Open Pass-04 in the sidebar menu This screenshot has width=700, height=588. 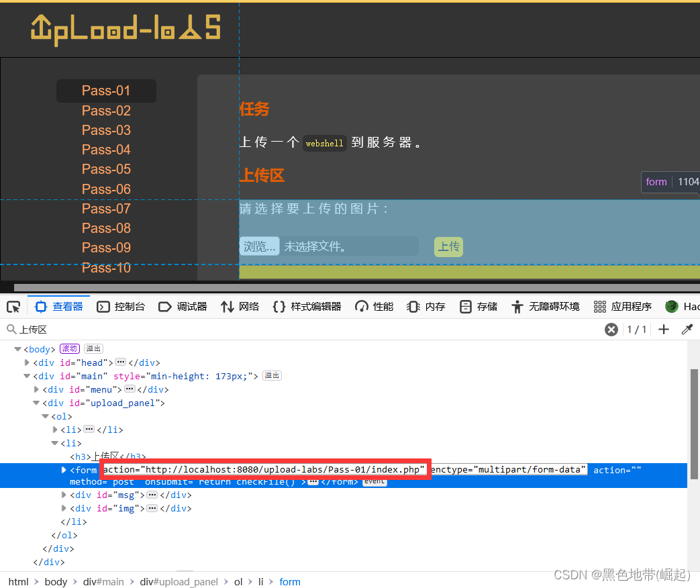[x=106, y=150]
